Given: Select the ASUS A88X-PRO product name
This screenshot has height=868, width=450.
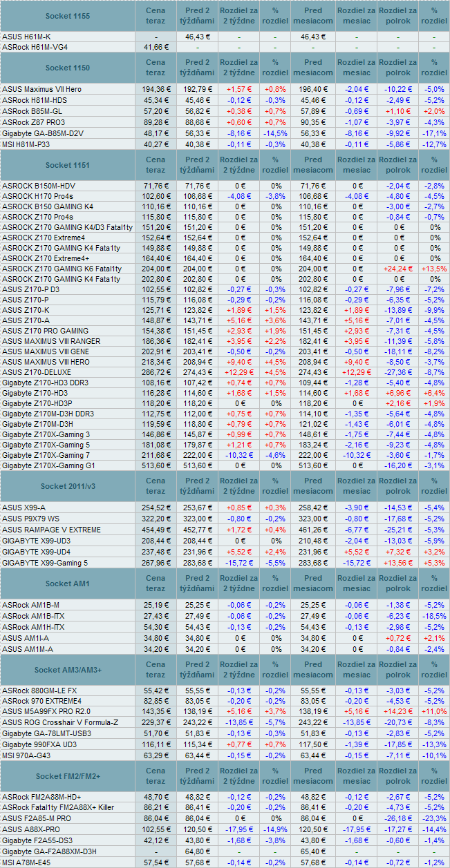Looking at the screenshot, I should (31, 829).
